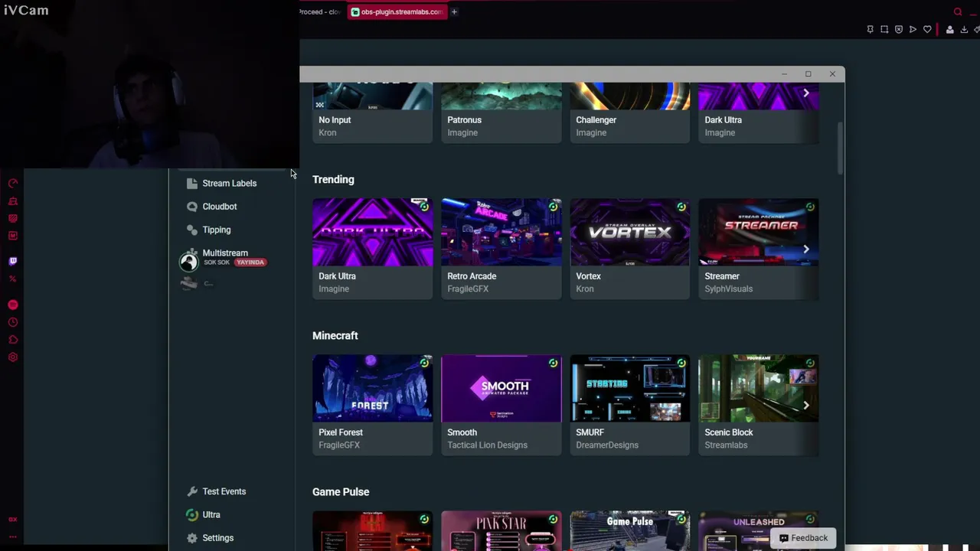Click the percent deals icon in sidebar
Image resolution: width=980 pixels, height=551 pixels.
point(13,279)
